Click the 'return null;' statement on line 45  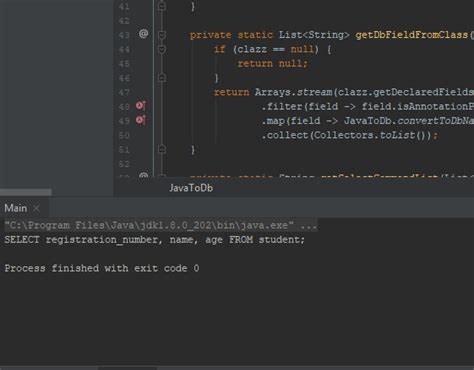(x=273, y=63)
